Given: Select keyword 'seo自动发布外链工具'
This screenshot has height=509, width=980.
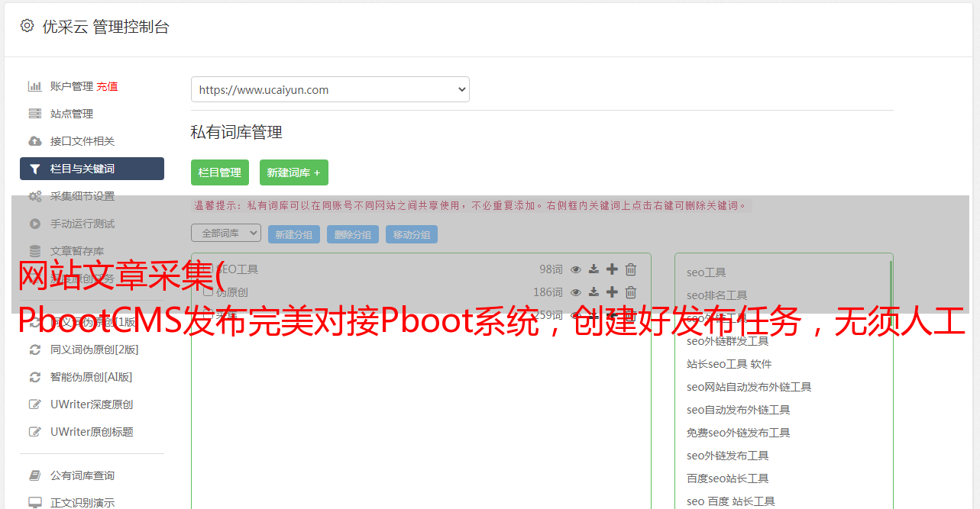Looking at the screenshot, I should coord(739,410).
